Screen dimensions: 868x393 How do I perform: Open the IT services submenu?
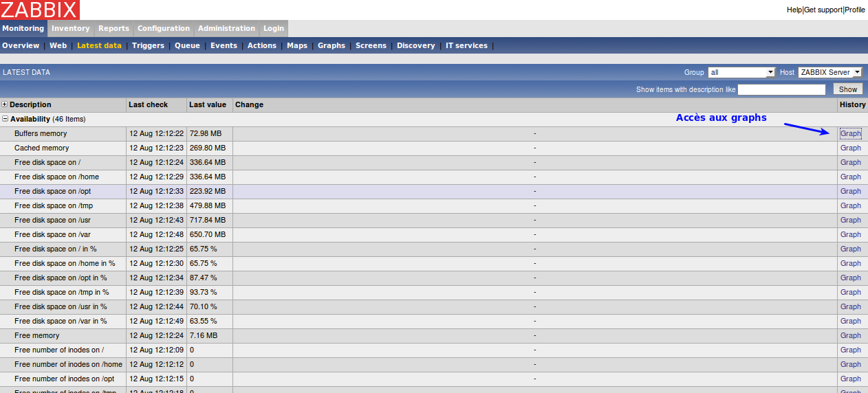pyautogui.click(x=466, y=45)
